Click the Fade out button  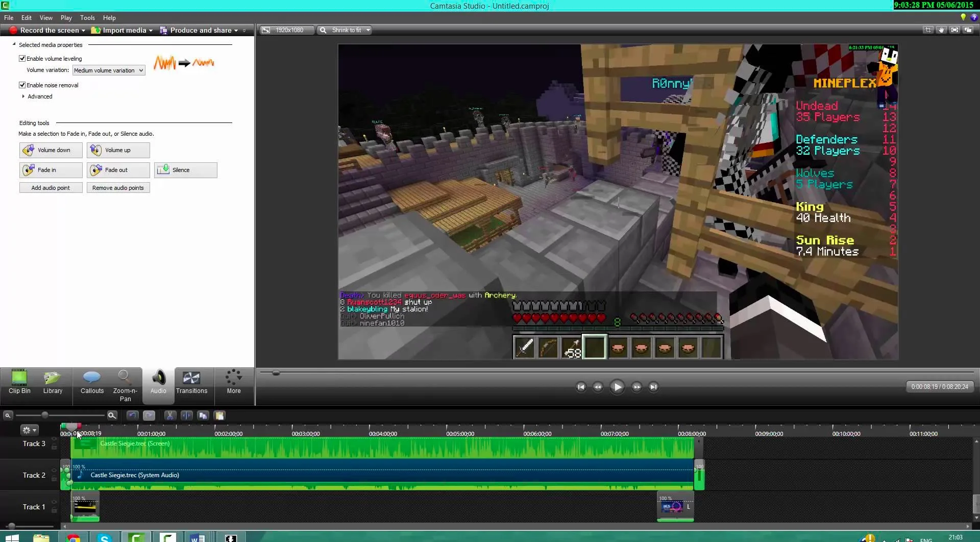(118, 170)
